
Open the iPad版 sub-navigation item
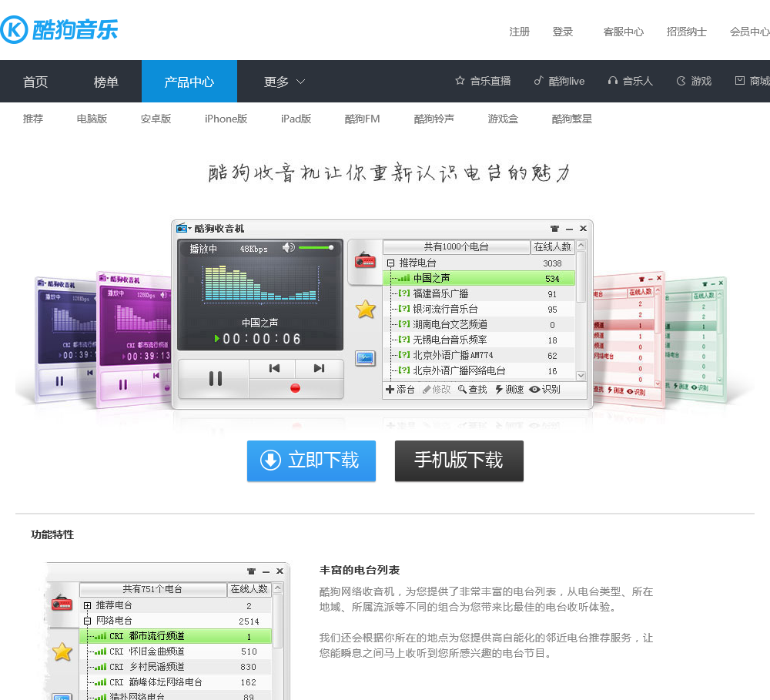pos(296,119)
